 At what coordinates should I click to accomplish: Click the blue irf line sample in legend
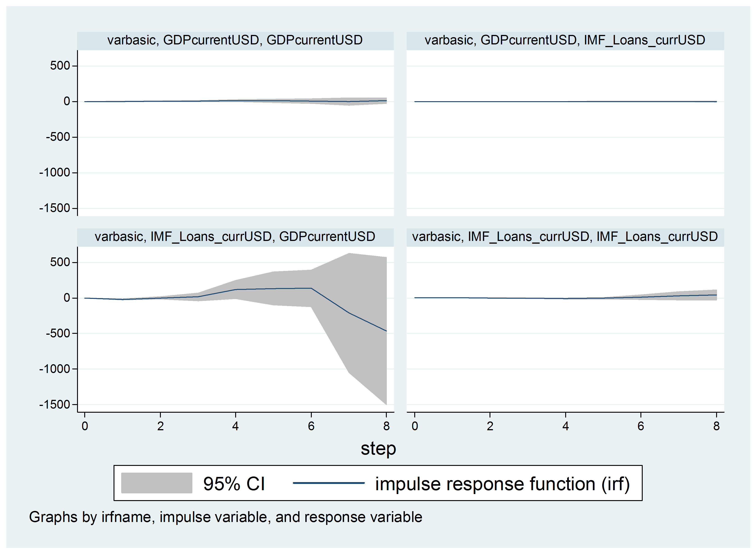point(328,483)
